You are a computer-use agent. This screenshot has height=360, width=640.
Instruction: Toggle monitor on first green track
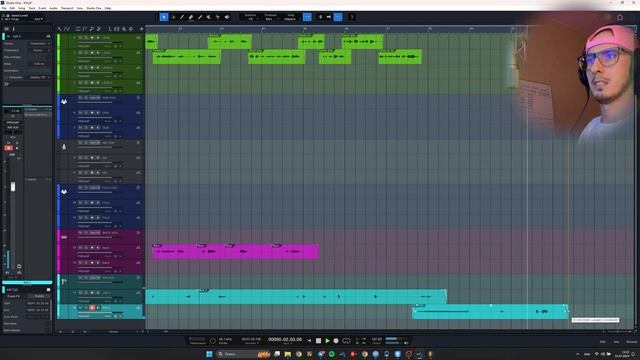[98, 38]
